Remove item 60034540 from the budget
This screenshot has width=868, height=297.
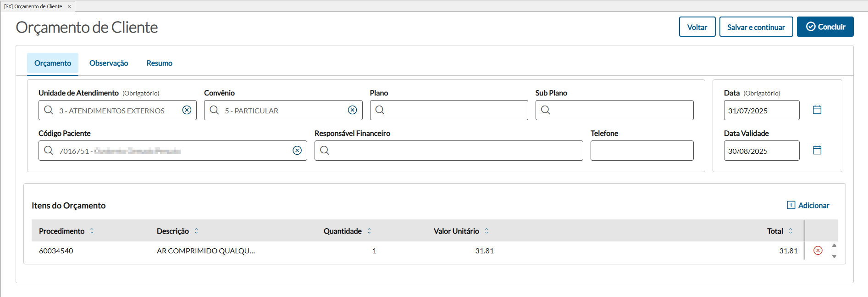(818, 251)
